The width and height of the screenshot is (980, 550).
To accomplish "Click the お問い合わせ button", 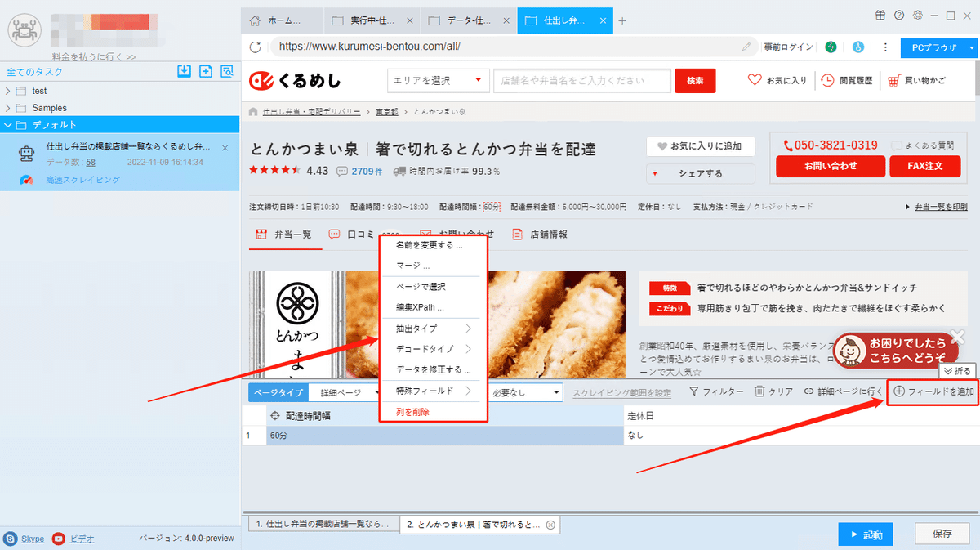I will (831, 166).
